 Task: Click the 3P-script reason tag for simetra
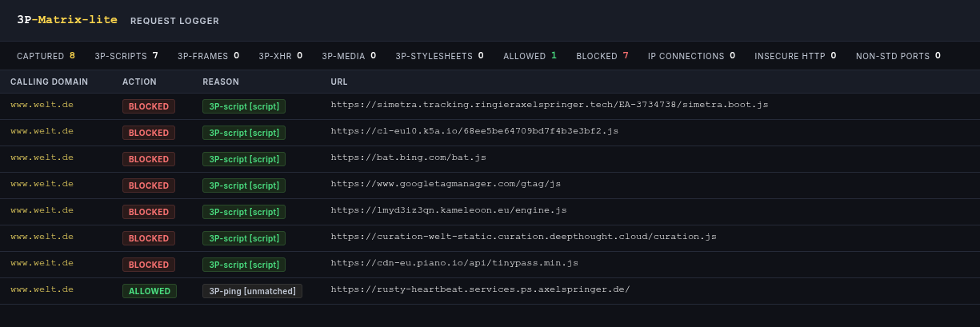pyautogui.click(x=244, y=106)
